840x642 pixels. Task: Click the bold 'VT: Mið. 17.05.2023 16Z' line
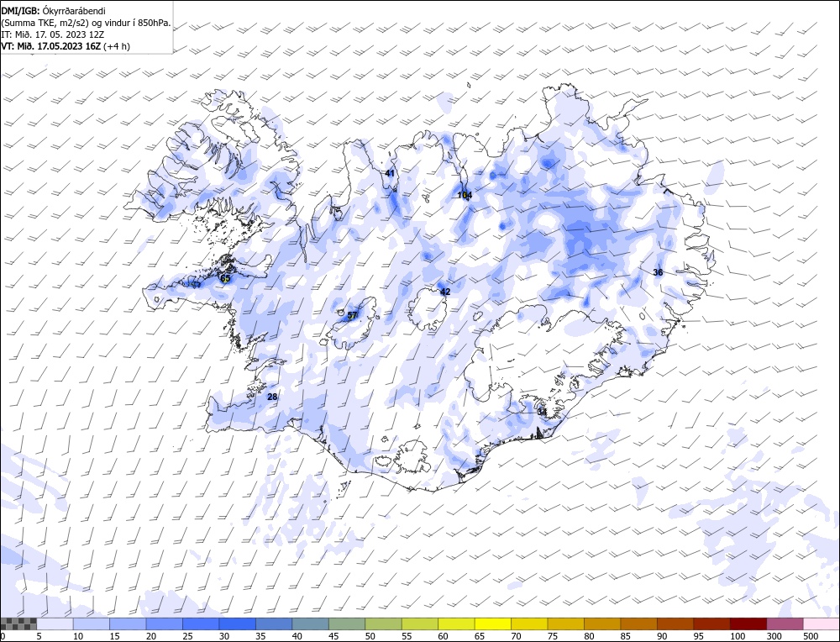[x=51, y=46]
